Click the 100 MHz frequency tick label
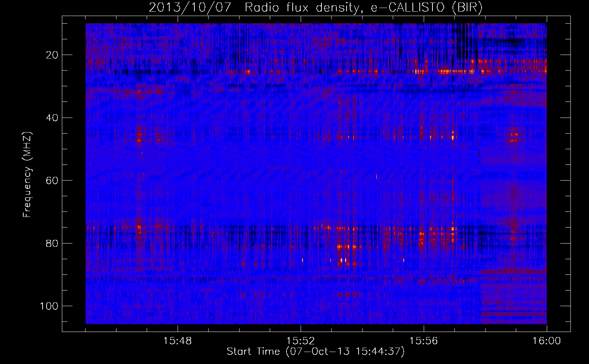589x364 pixels. click(50, 306)
